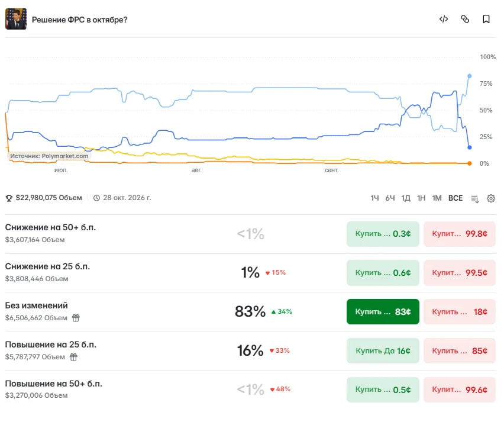Click the gift icon in Повышение на 25 б.п. row
Screen dimensions: 504x425
[73, 357]
